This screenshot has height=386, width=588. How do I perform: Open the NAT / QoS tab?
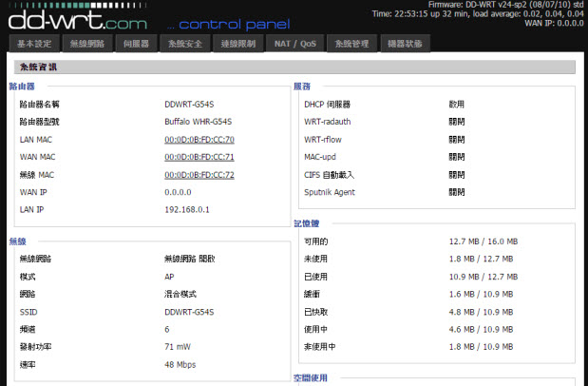point(295,44)
